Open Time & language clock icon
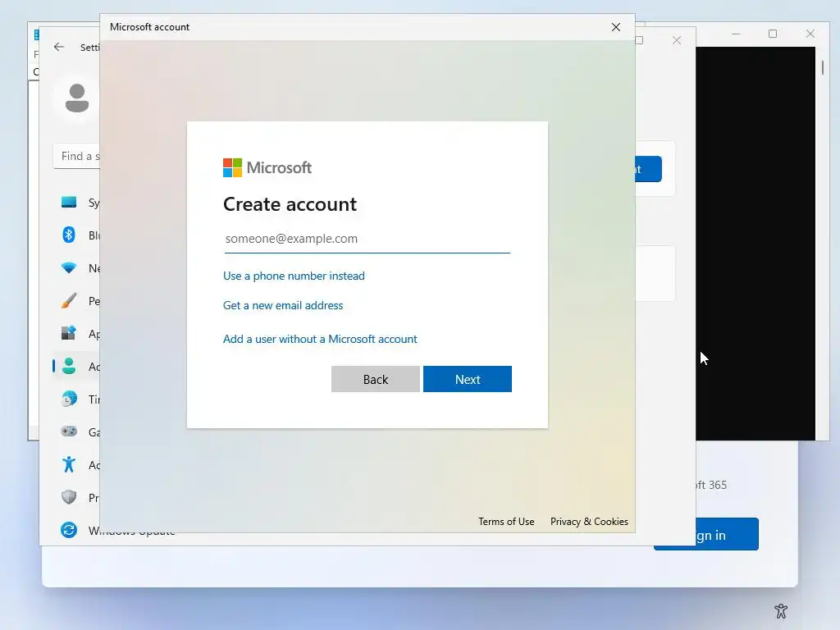Image resolution: width=840 pixels, height=630 pixels. tap(69, 399)
